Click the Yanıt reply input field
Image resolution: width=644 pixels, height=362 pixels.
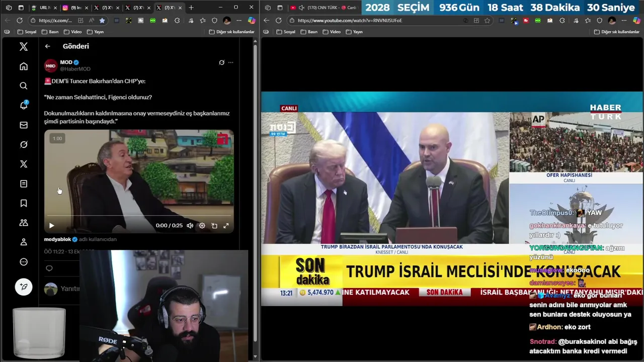coord(70,289)
